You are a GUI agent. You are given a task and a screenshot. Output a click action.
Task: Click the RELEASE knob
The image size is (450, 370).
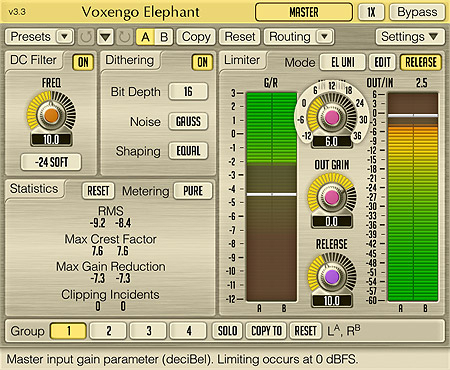331,276
